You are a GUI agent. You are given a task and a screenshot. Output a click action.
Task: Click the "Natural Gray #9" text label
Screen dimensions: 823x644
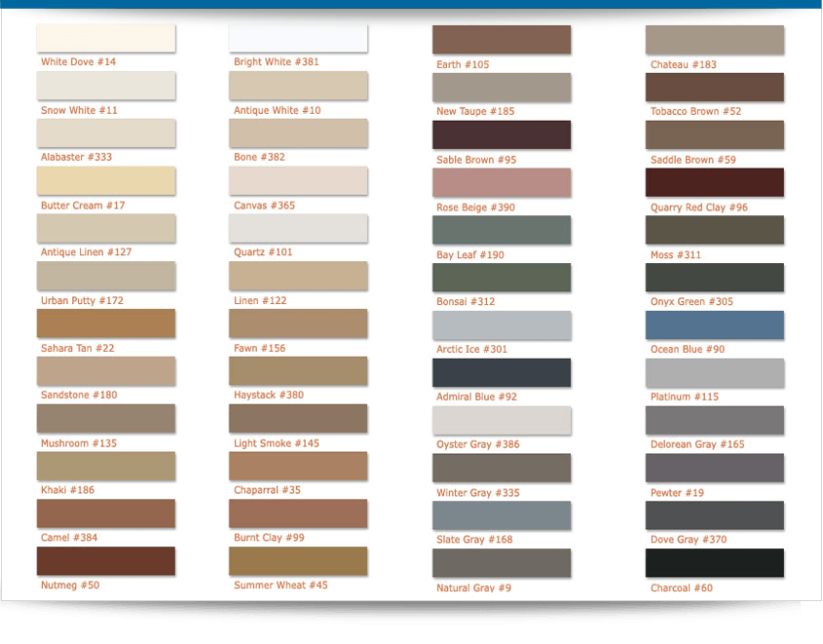474,587
